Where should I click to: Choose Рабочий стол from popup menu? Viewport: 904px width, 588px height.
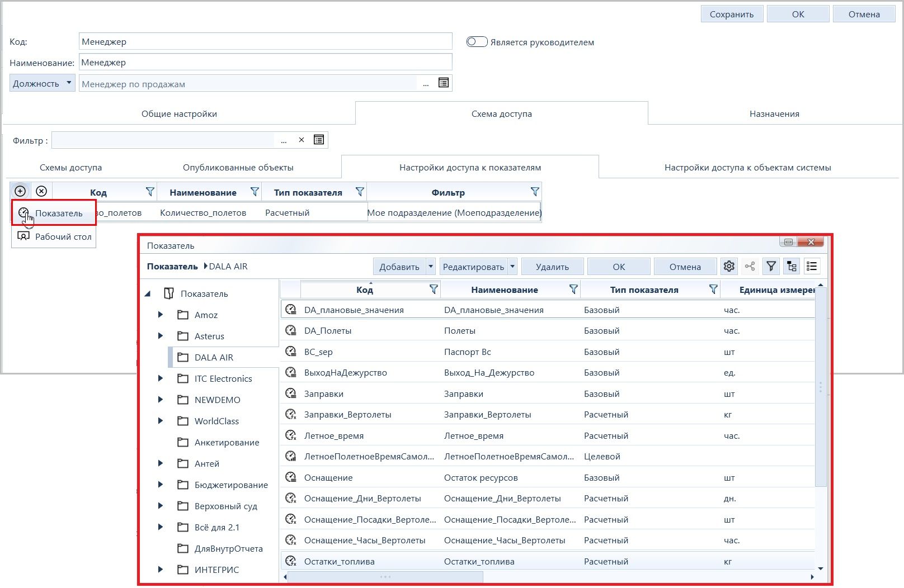click(54, 236)
